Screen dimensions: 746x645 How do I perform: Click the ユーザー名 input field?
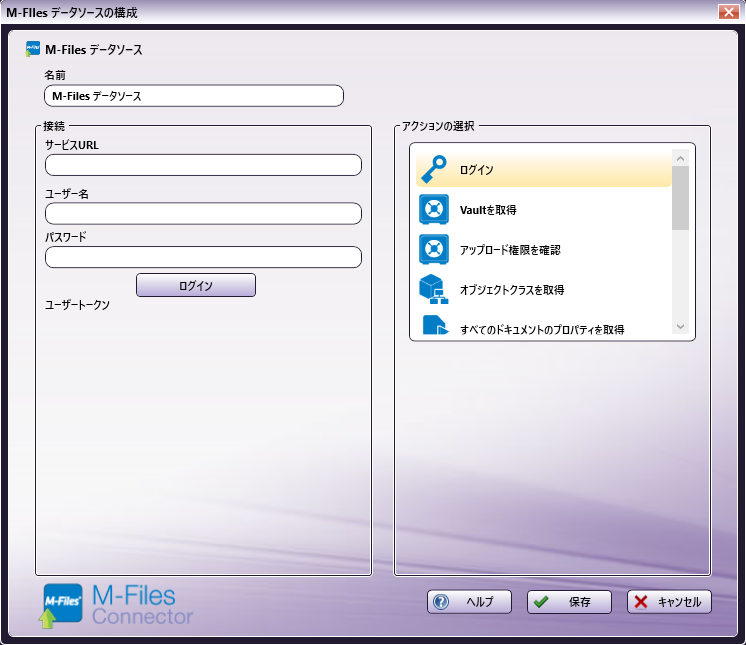[203, 214]
